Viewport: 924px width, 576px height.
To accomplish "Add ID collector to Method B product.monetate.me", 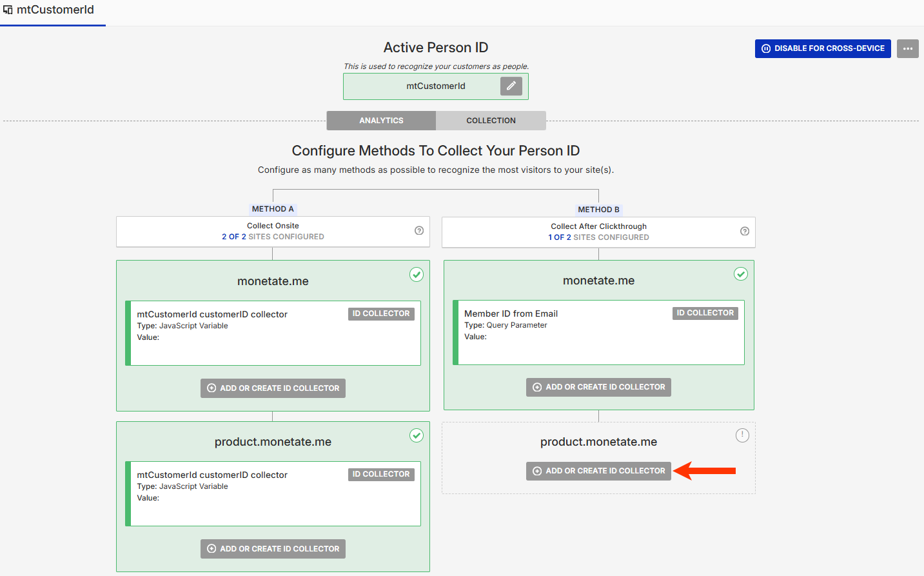I will 598,471.
